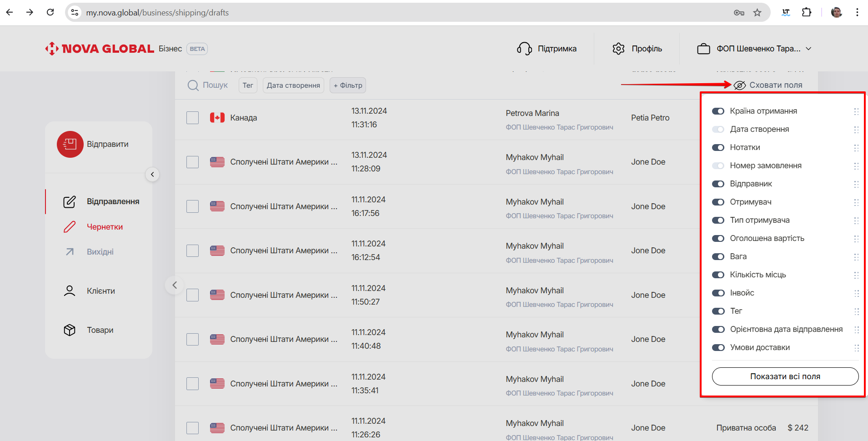Go to Вихідні outgoing shipments
Screen dimensions: 868x441
coord(100,252)
